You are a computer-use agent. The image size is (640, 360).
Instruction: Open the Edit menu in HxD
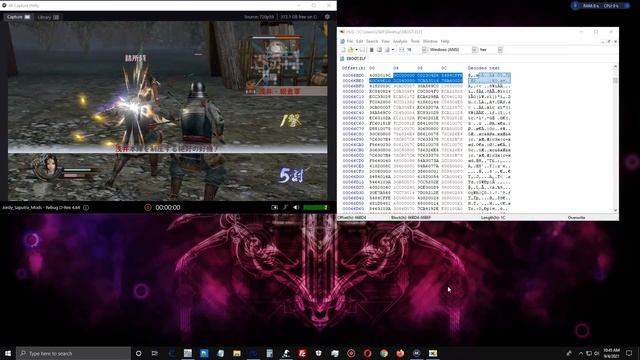tap(359, 41)
